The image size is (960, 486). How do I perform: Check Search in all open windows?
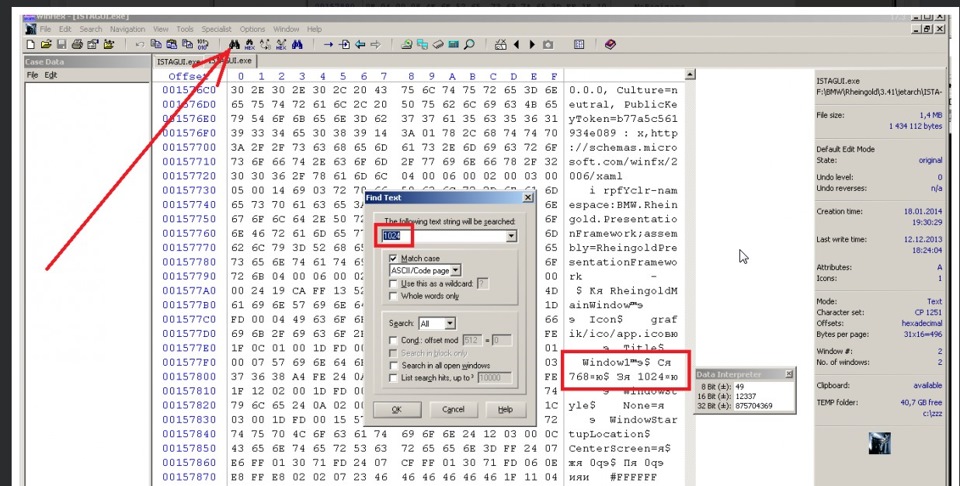(x=393, y=365)
